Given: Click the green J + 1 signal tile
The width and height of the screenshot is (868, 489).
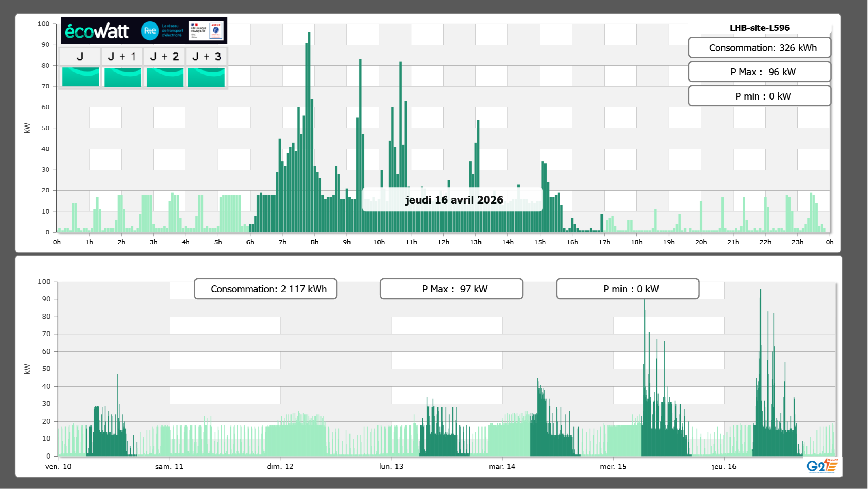Looking at the screenshot, I should coord(122,77).
